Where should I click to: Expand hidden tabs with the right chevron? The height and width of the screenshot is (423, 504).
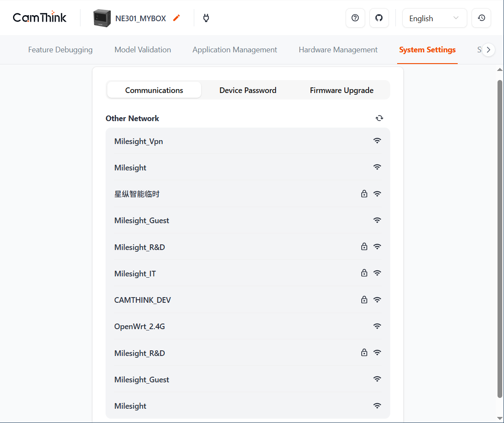tap(488, 49)
